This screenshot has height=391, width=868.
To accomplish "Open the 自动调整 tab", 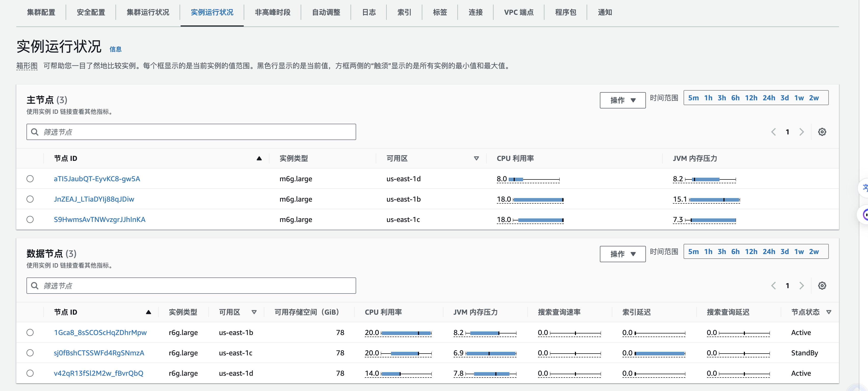I will pos(326,12).
